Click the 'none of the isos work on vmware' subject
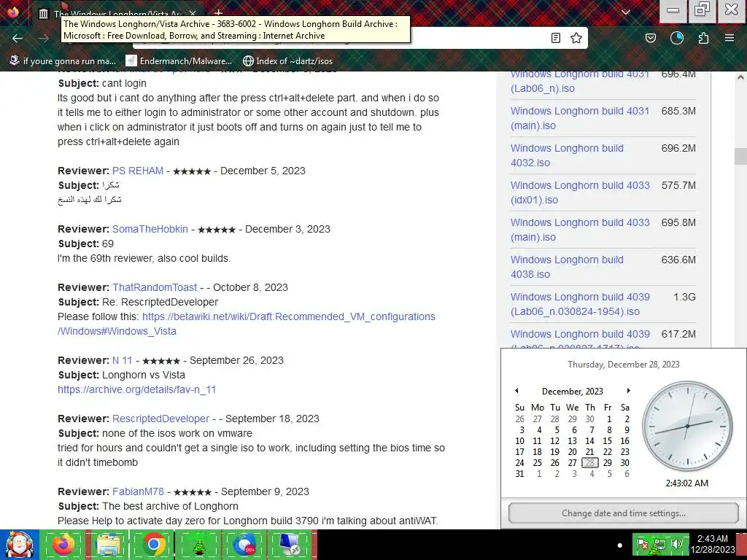Image resolution: width=747 pixels, height=560 pixels. 177,433
